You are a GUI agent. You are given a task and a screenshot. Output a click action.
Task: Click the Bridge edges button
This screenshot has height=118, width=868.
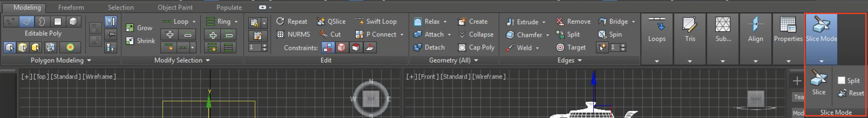[x=613, y=22]
